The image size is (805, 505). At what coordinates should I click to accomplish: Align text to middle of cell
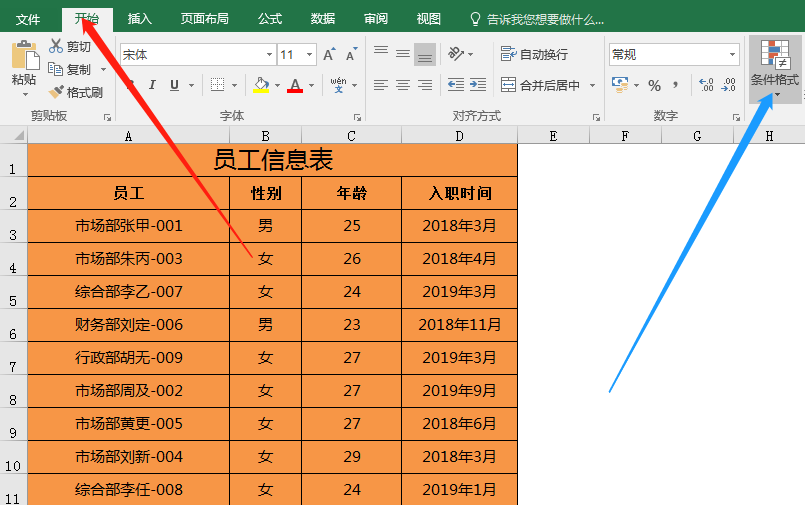click(403, 54)
